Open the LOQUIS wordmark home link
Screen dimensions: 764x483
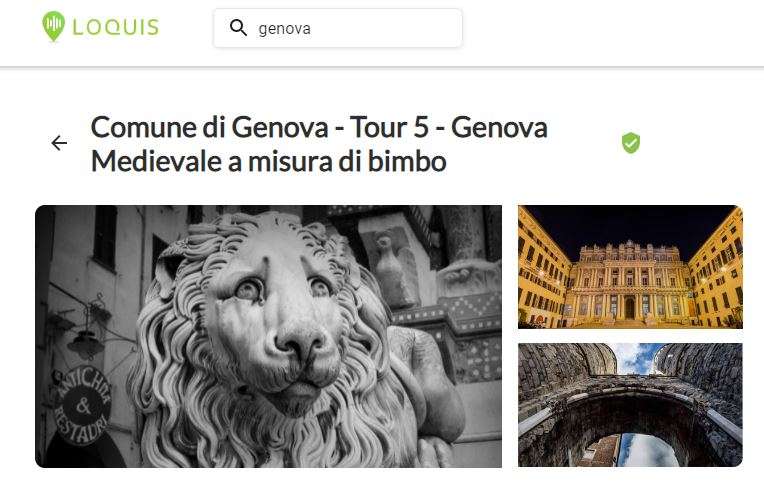(x=115, y=27)
